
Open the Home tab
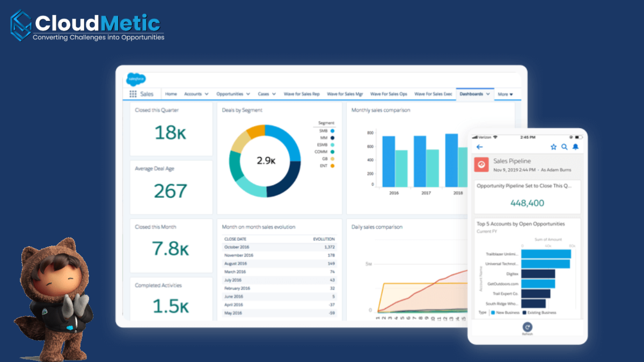pos(171,94)
